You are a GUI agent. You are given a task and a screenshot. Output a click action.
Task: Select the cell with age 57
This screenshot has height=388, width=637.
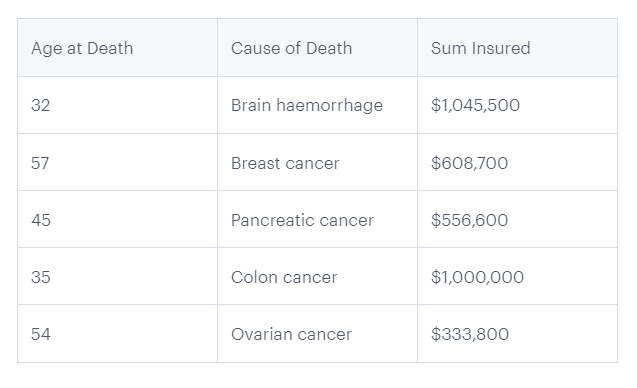pos(117,163)
